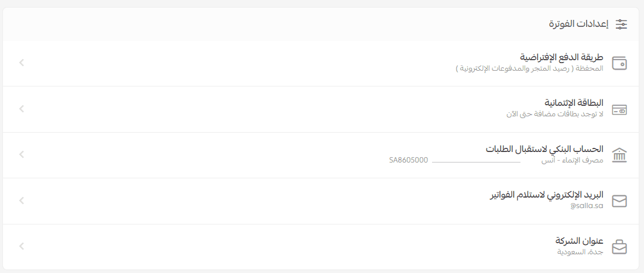
Task: Click the billing settings sliders icon
Action: click(621, 25)
